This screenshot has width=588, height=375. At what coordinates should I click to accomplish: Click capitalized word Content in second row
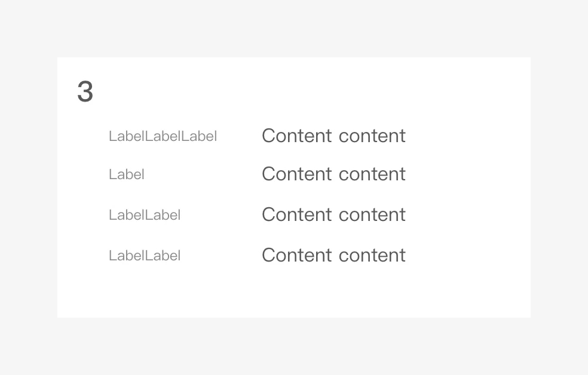[296, 174]
